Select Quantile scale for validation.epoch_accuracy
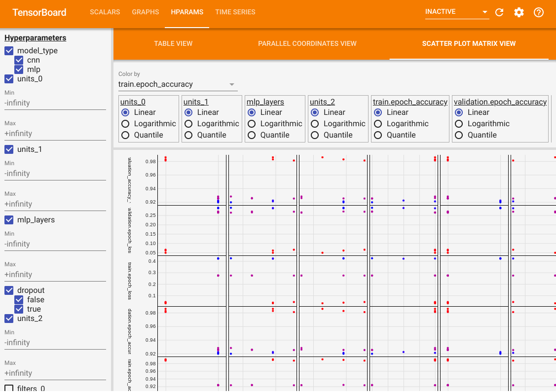This screenshot has width=556, height=392. 458,135
